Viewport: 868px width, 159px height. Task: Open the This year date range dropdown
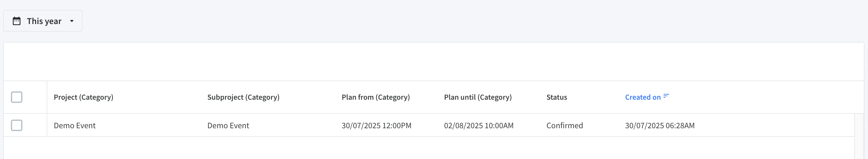point(43,21)
